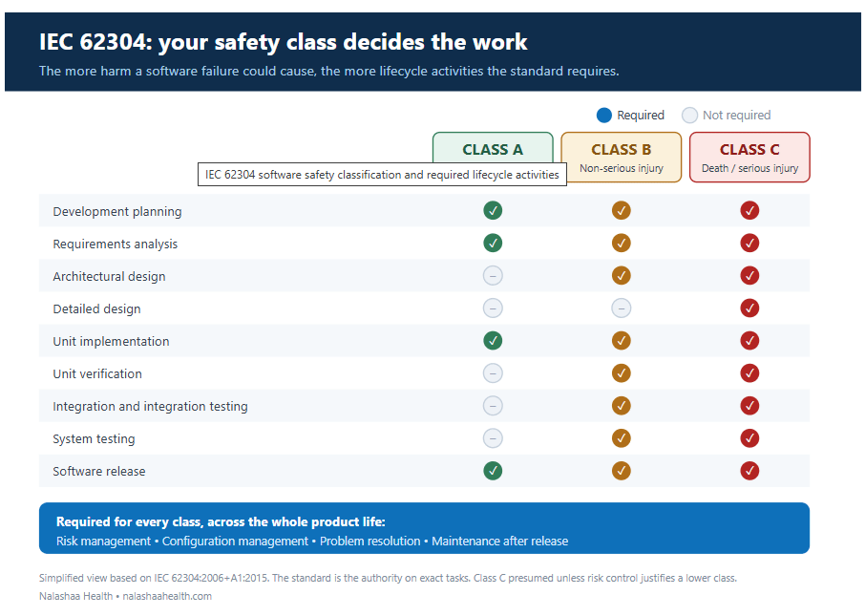Viewport: 865px width, 616px height.
Task: Click the Integration and integration testing label
Action: [x=150, y=406]
